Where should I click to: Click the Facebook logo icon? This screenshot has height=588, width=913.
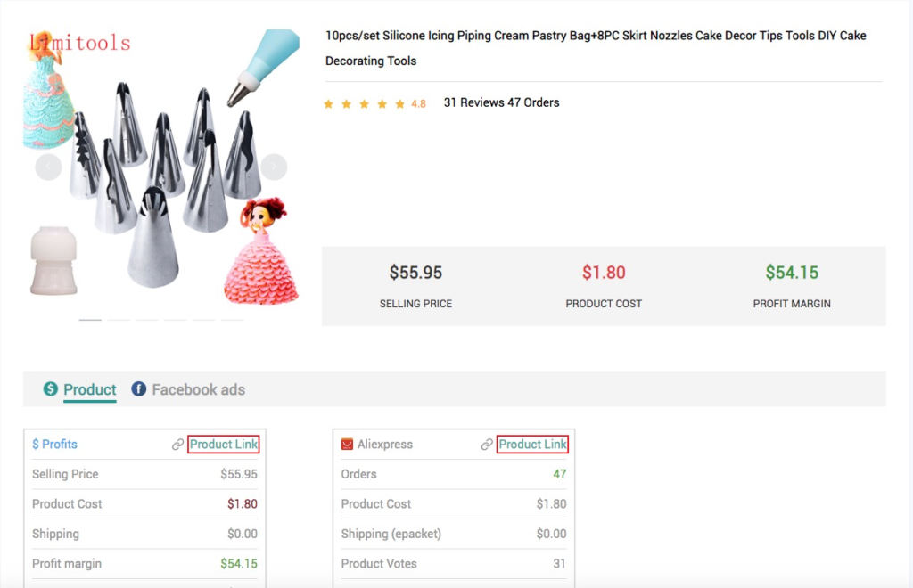138,388
